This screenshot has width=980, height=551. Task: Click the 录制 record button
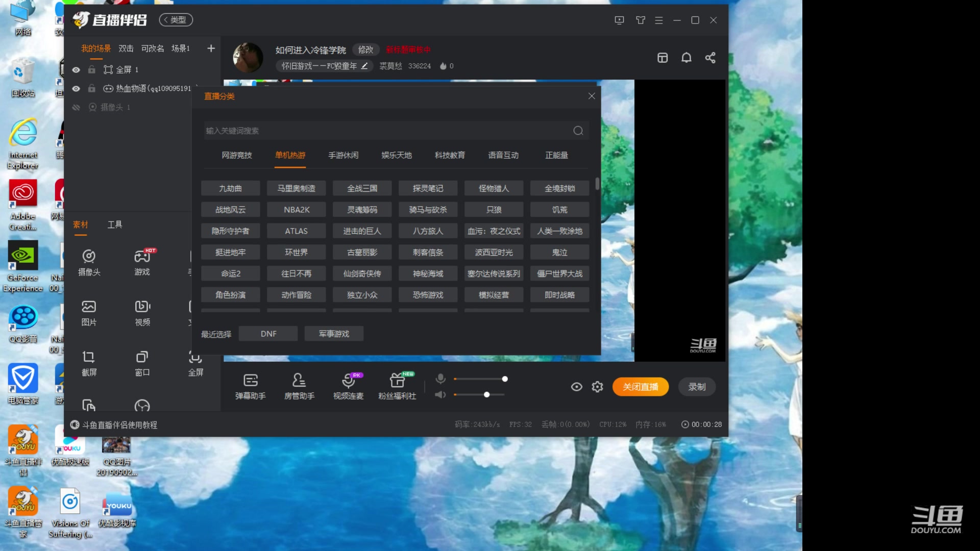point(697,387)
